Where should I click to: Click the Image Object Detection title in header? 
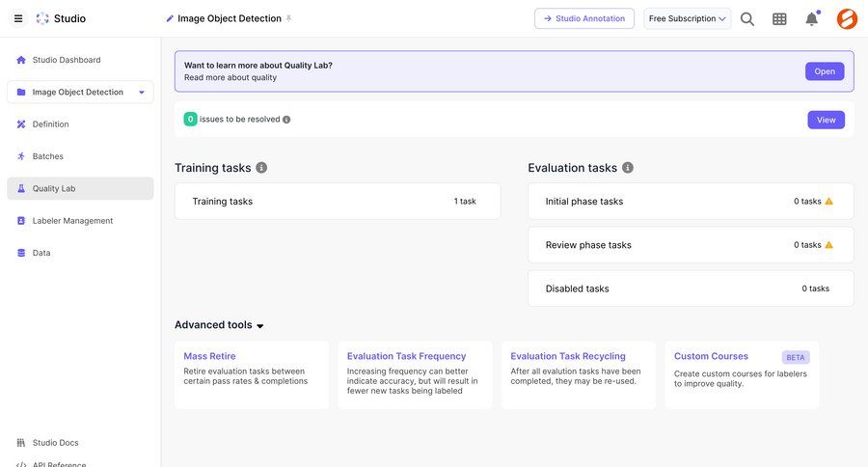[x=230, y=19]
